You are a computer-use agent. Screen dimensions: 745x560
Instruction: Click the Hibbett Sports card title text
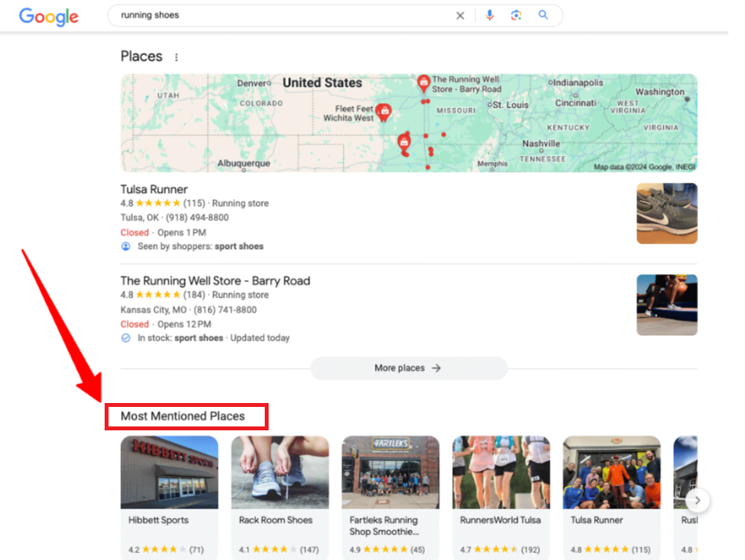tap(159, 520)
